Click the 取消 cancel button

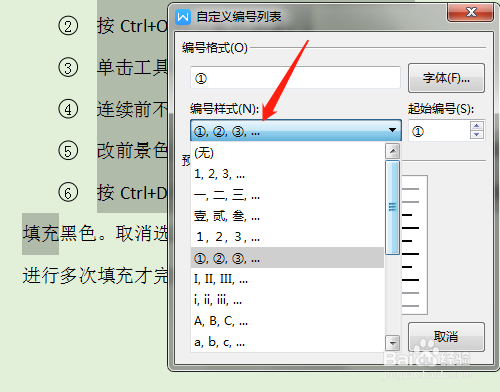coord(446,337)
